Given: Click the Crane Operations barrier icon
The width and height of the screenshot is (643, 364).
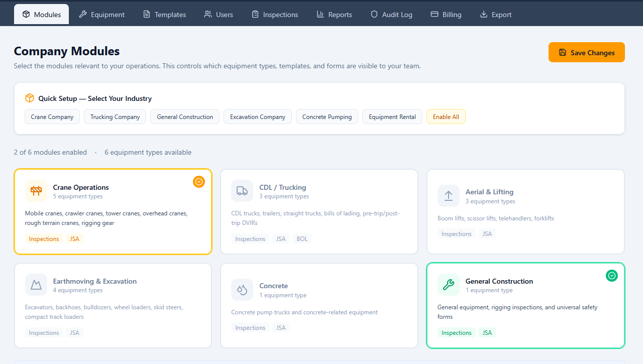Looking at the screenshot, I should point(36,191).
